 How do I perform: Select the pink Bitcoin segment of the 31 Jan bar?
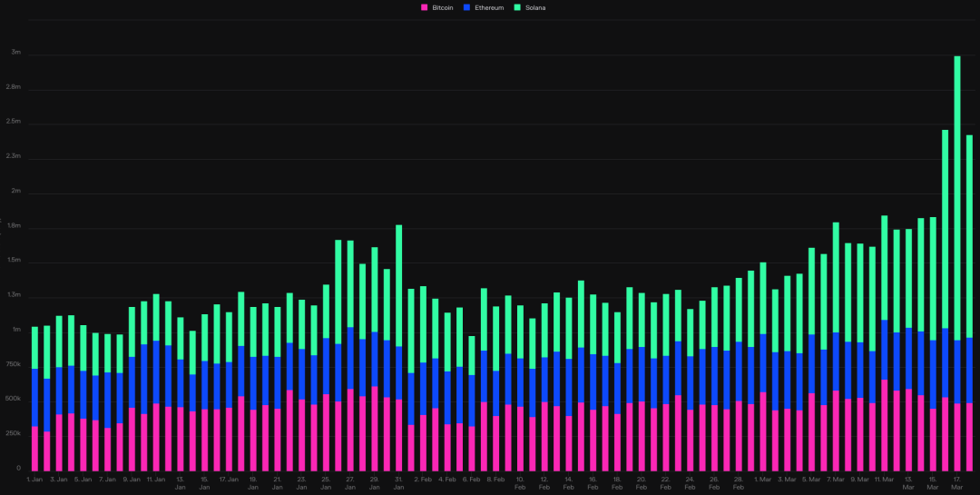tap(398, 434)
